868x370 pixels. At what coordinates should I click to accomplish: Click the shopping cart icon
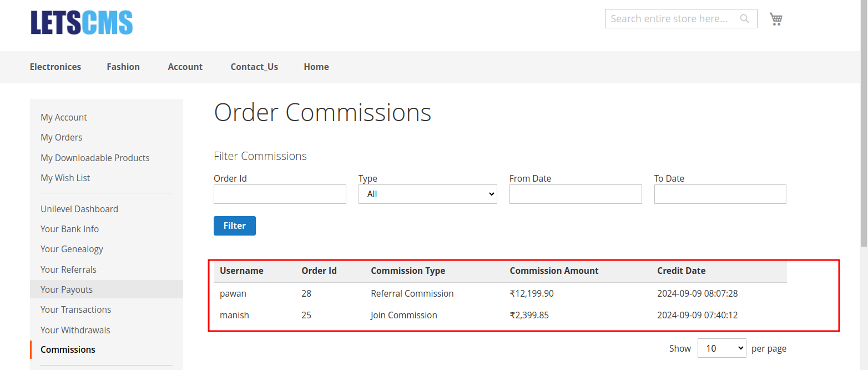tap(776, 19)
